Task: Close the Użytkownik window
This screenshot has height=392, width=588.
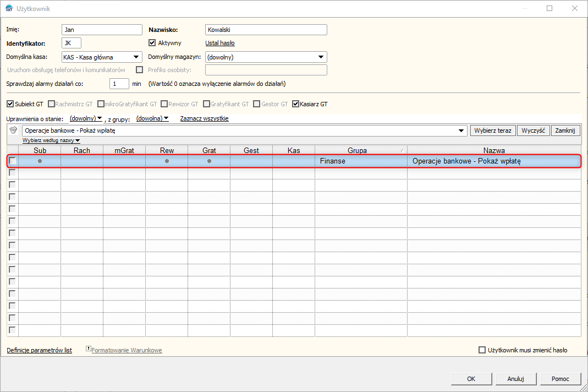Action: [574, 8]
